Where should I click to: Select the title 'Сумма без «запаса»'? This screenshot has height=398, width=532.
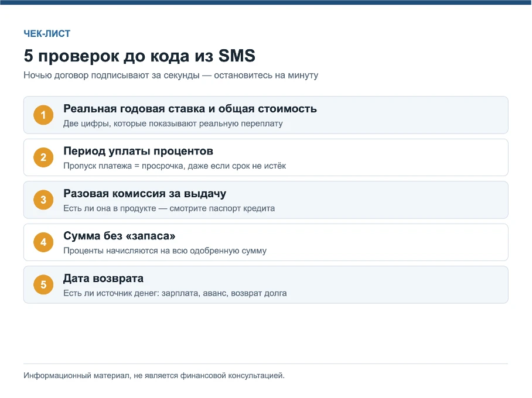coord(119,236)
